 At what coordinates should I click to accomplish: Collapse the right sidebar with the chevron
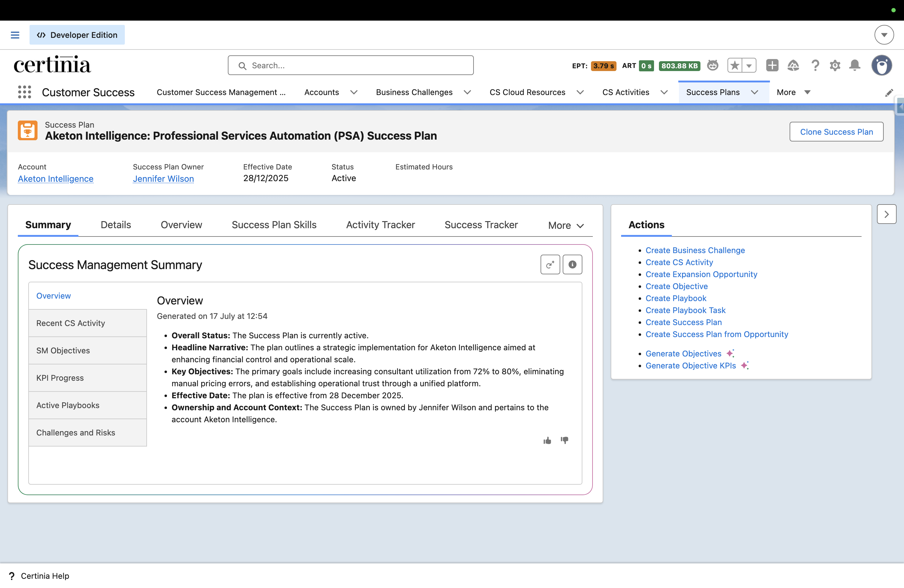pyautogui.click(x=886, y=214)
